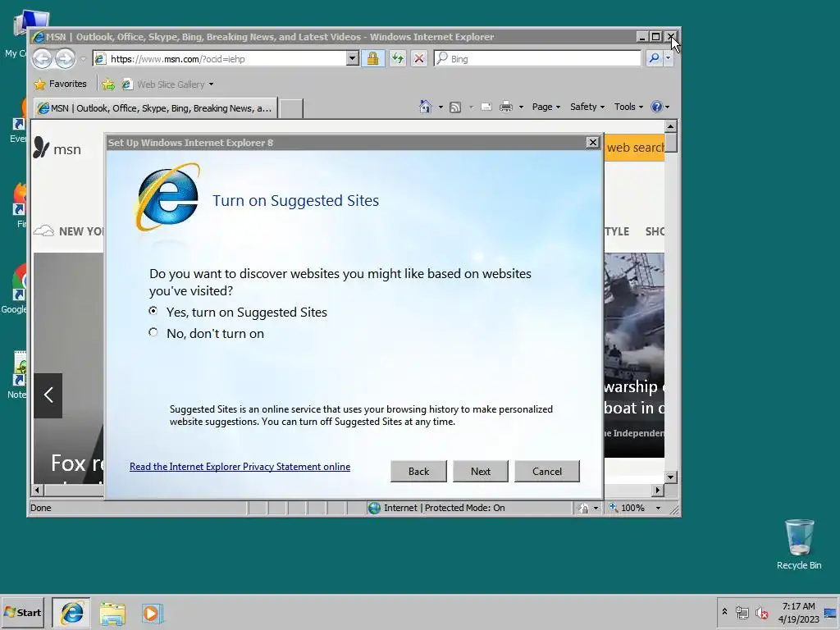
Task: Click Back button in setup dialog
Action: click(x=418, y=472)
